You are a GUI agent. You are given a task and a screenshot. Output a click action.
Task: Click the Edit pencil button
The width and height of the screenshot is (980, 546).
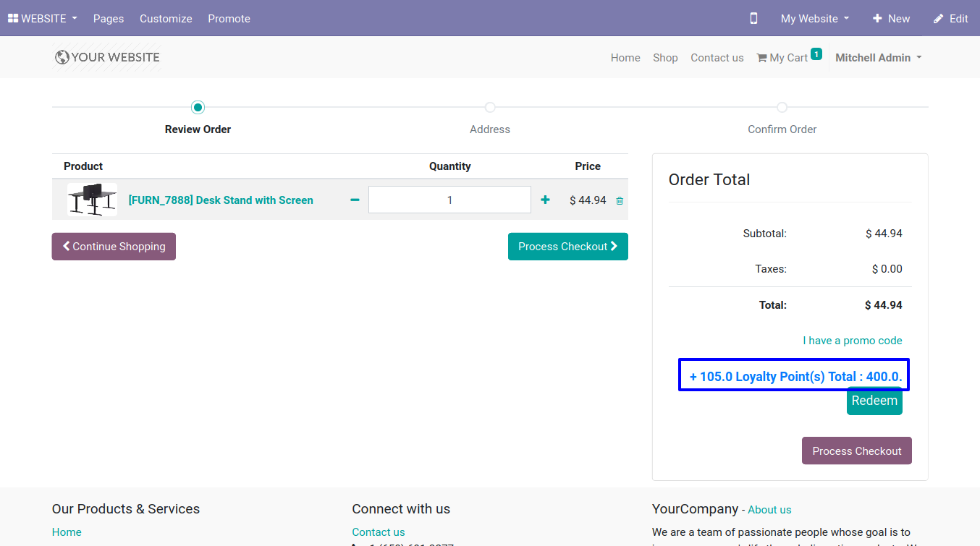[x=950, y=19]
